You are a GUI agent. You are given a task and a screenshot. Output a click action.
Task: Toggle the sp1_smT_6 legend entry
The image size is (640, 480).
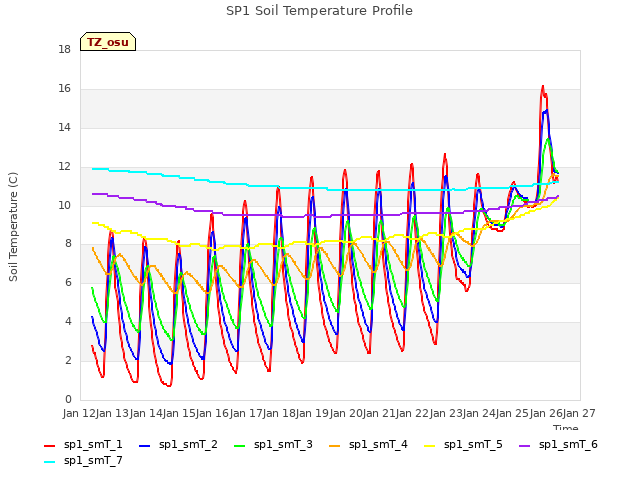click(x=558, y=444)
